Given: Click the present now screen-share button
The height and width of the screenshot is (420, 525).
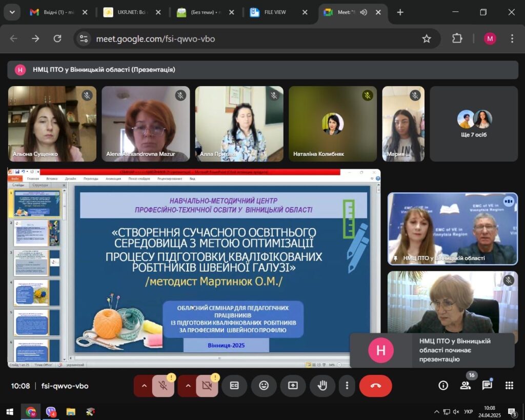Looking at the screenshot, I should pos(293,386).
